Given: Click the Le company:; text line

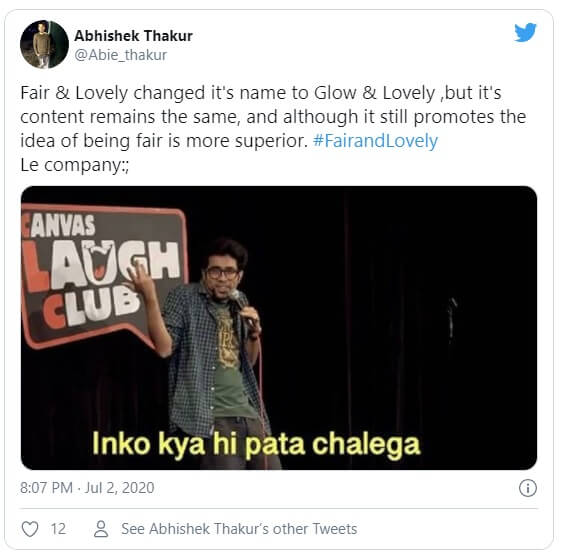Looking at the screenshot, I should [75, 165].
